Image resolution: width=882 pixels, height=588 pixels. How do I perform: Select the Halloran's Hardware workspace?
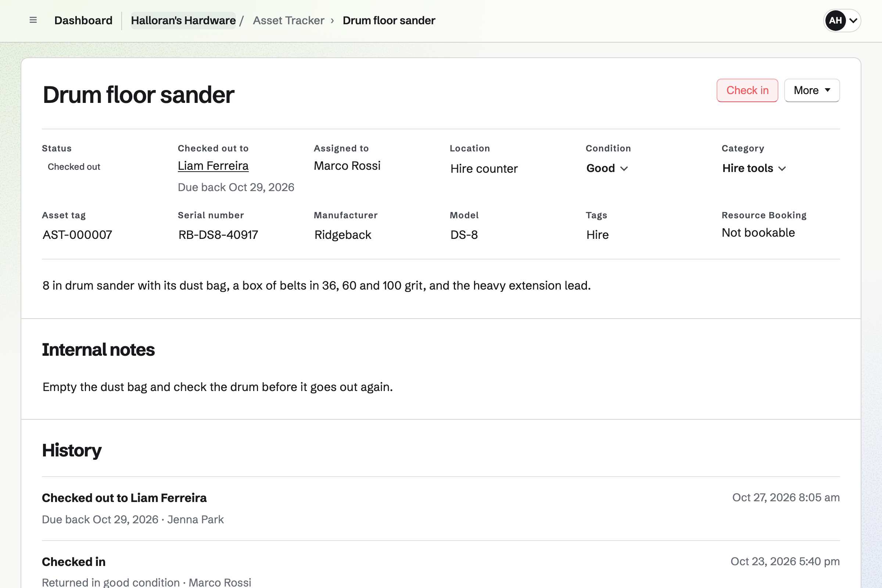coord(183,20)
